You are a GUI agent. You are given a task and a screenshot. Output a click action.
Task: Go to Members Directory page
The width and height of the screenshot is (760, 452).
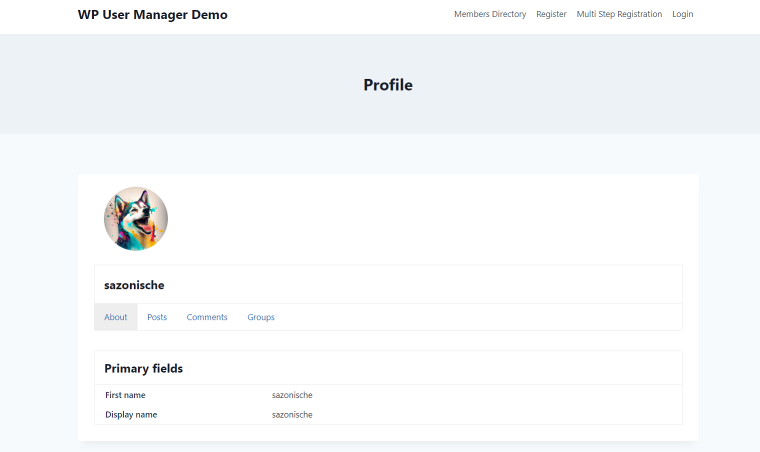point(490,14)
